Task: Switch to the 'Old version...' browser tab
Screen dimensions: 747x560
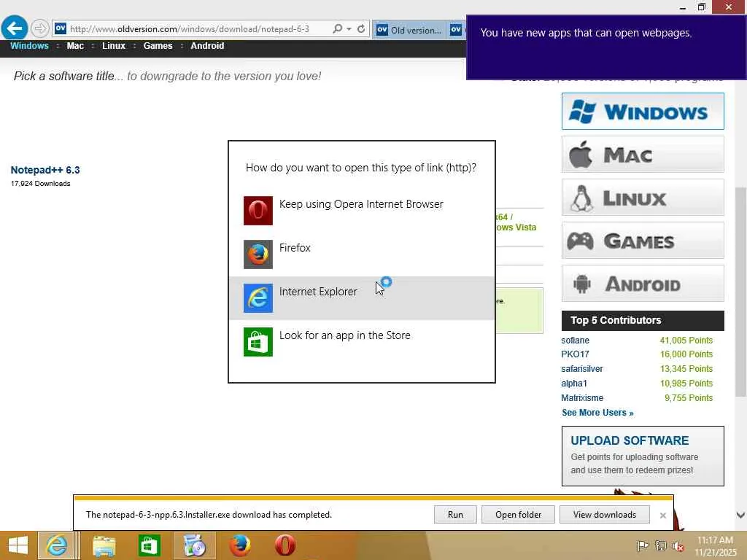Action: 410,30
